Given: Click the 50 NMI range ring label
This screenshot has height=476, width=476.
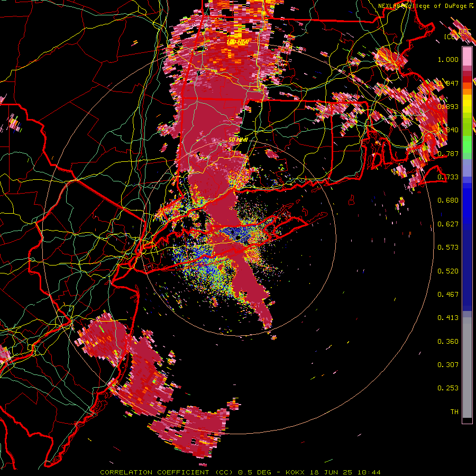Looking at the screenshot, I should [x=238, y=140].
